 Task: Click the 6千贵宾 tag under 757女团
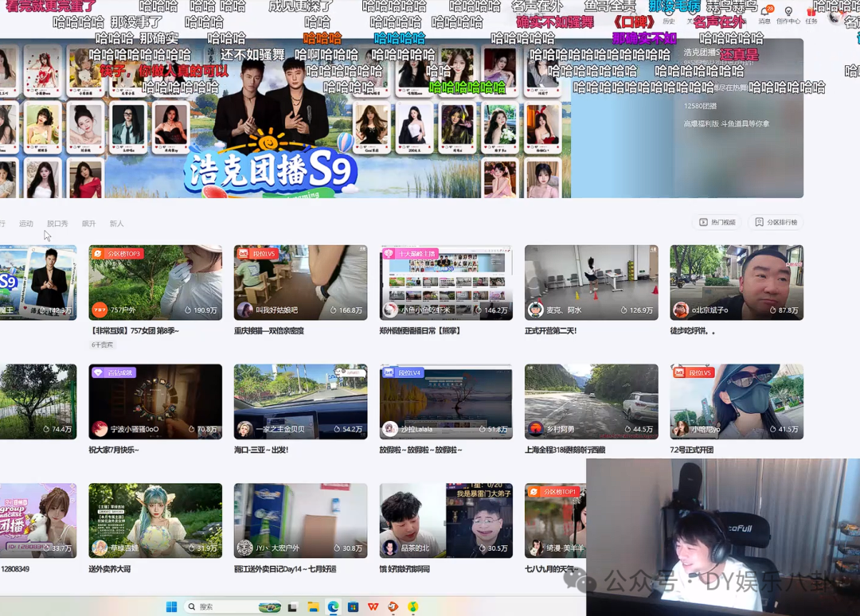(x=102, y=345)
